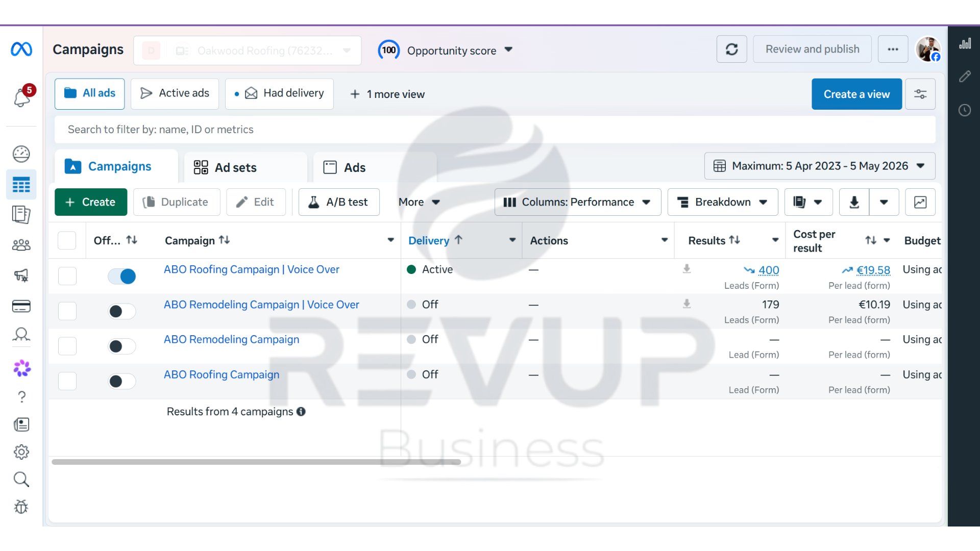Open the 400 results link
Viewport: 980px width, 551px height.
[x=769, y=270]
